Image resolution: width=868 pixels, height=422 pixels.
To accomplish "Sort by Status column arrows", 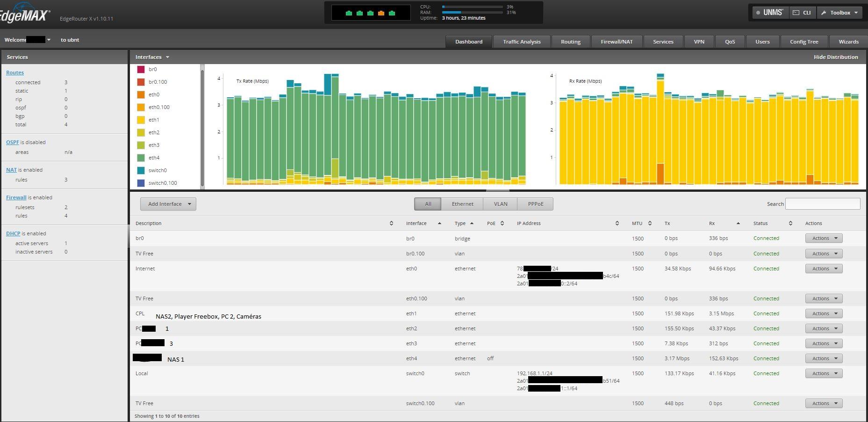I will point(790,223).
